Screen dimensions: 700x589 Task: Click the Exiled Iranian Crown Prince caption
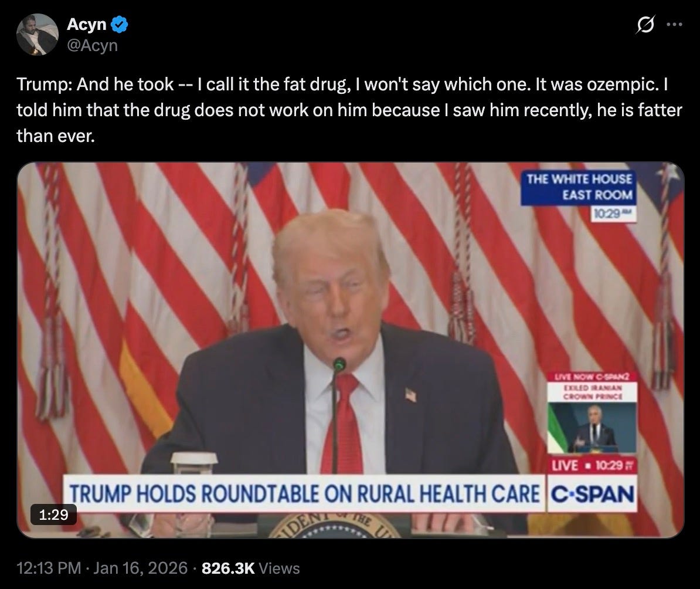pos(592,392)
